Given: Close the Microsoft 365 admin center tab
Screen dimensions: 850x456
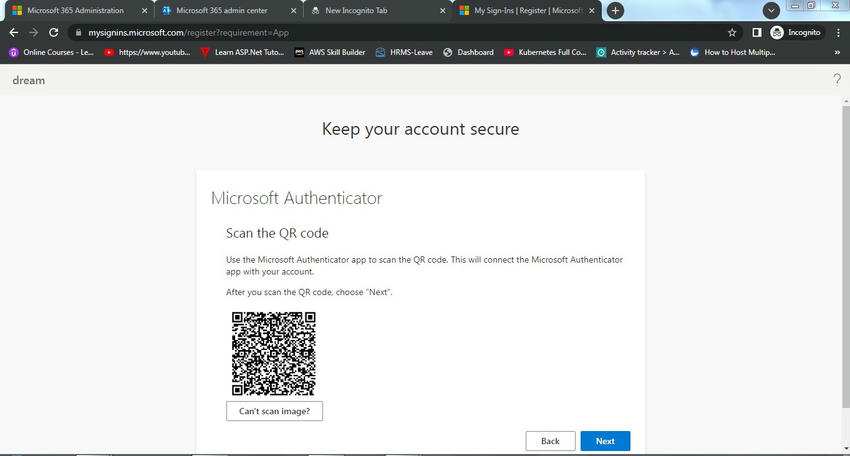Looking at the screenshot, I should [293, 10].
